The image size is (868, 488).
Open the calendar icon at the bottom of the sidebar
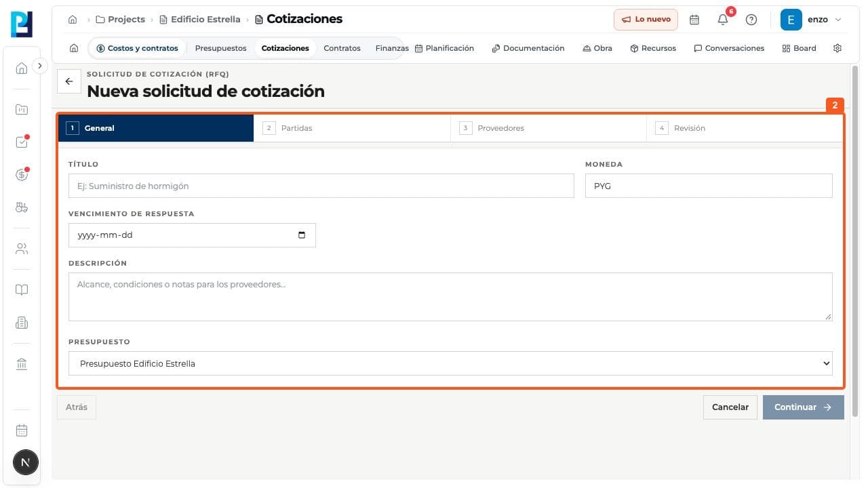(22, 430)
